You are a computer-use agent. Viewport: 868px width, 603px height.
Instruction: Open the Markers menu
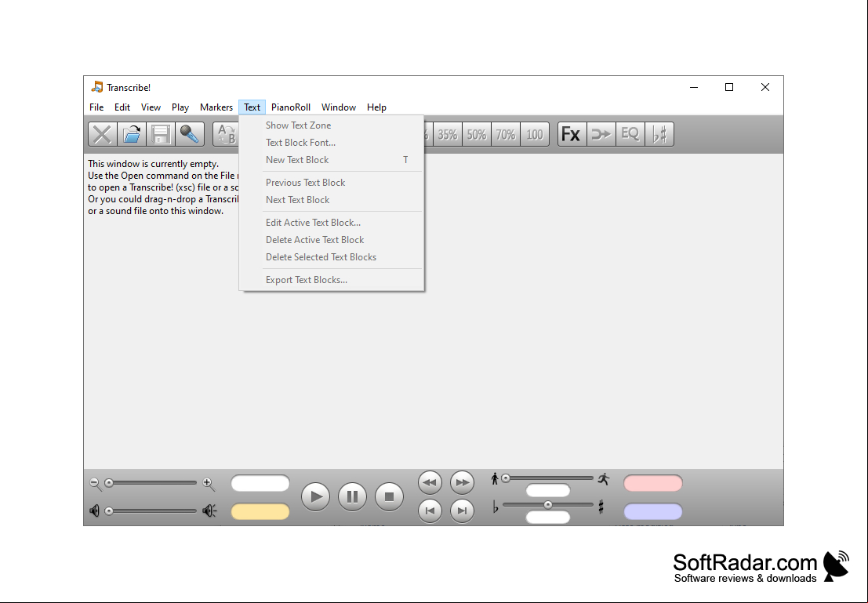(x=216, y=107)
